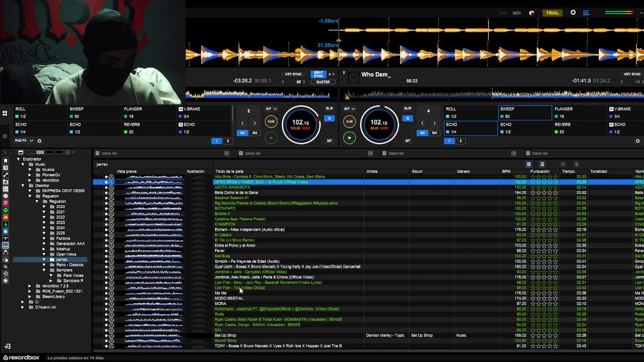
Task: Open the playlists icon in sidebar
Action: tap(6, 167)
